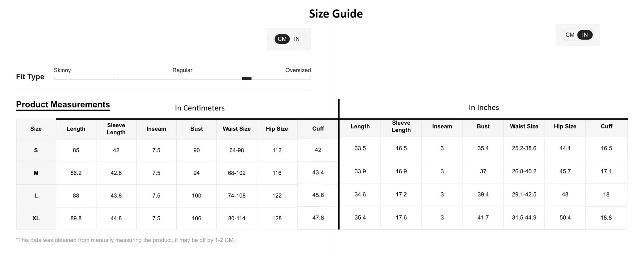Screen dimensions: 644x254
Task: Click the 64-98 waist size cell
Action: 237,150
